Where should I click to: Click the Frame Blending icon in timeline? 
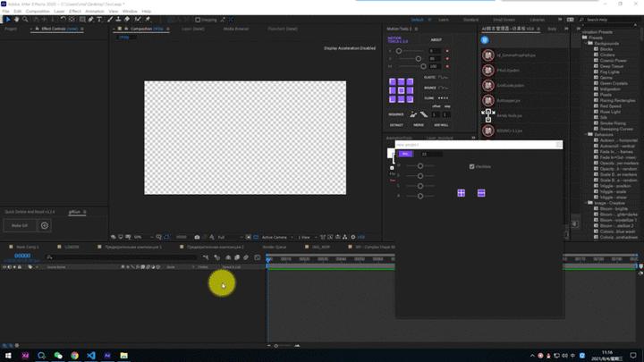coord(237,257)
